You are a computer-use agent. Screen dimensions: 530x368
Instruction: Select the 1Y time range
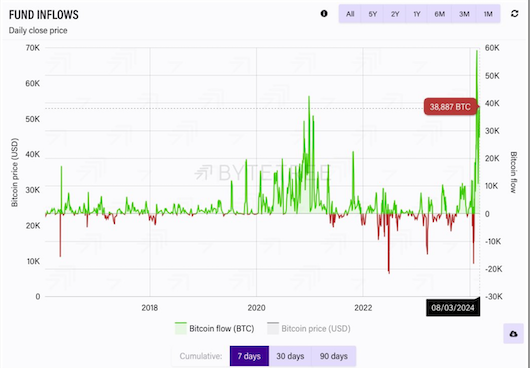417,14
